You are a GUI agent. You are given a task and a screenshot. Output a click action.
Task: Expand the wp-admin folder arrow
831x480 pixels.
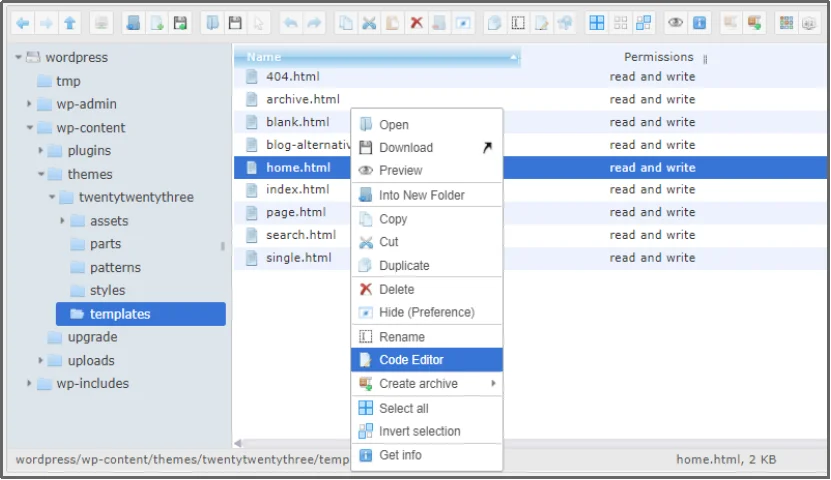29,104
